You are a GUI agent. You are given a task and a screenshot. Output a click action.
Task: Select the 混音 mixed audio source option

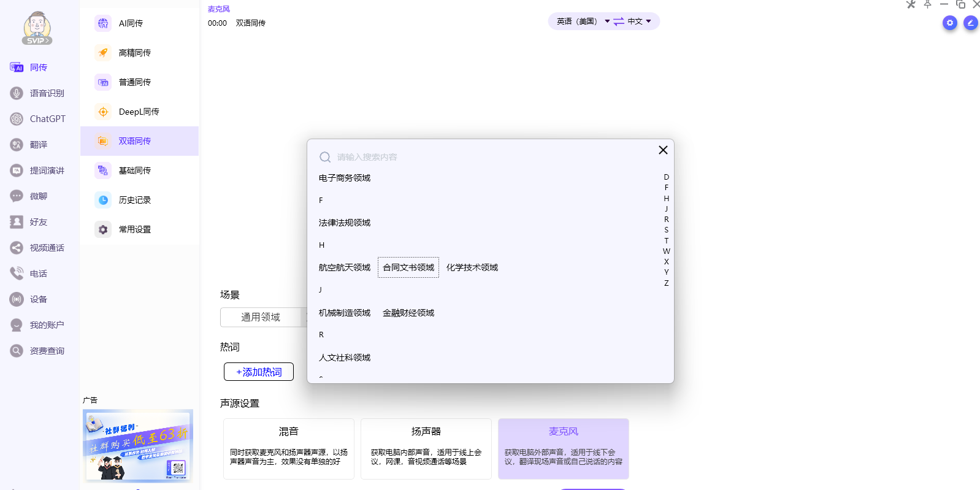289,448
